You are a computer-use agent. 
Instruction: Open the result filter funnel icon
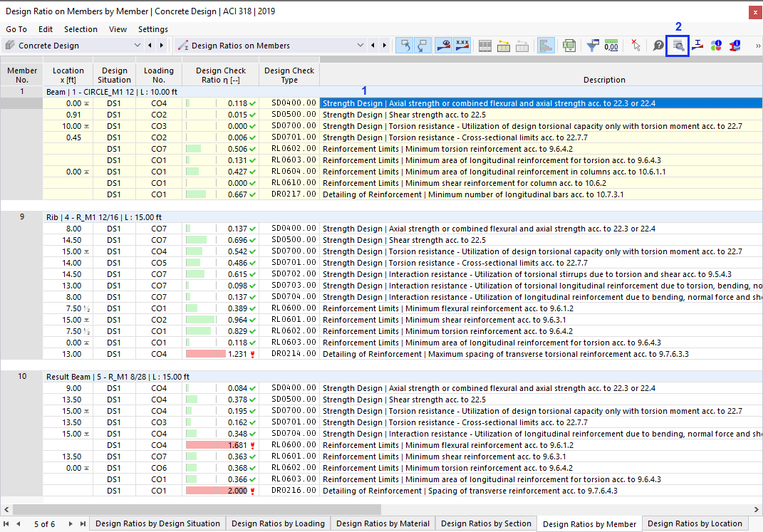tap(592, 46)
